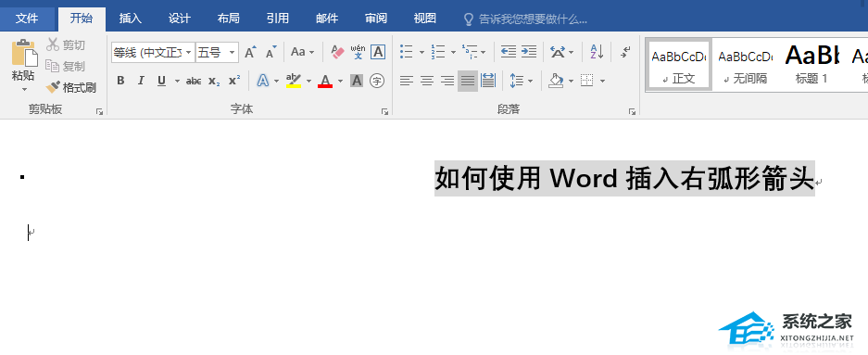The width and height of the screenshot is (868, 355).
Task: Toggle superscript formatting
Action: (234, 81)
